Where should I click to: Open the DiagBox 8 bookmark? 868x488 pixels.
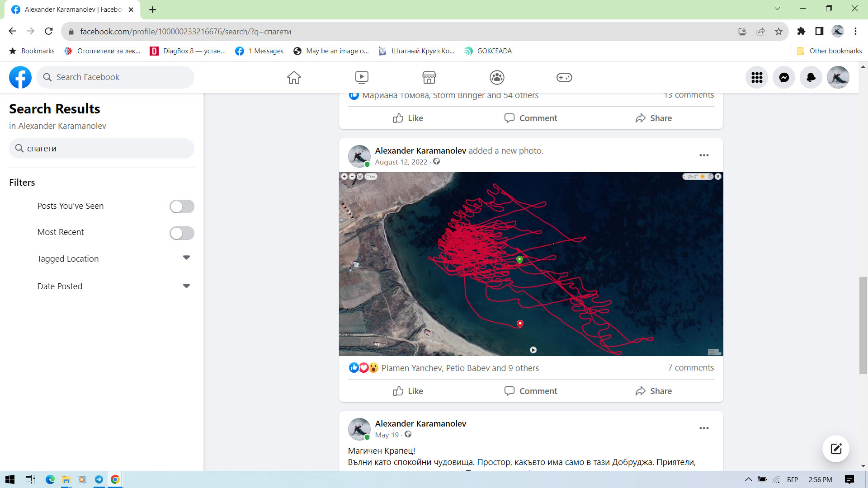[188, 51]
